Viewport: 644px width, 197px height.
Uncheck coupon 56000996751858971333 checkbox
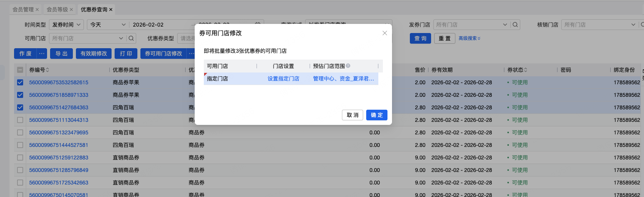(20, 95)
